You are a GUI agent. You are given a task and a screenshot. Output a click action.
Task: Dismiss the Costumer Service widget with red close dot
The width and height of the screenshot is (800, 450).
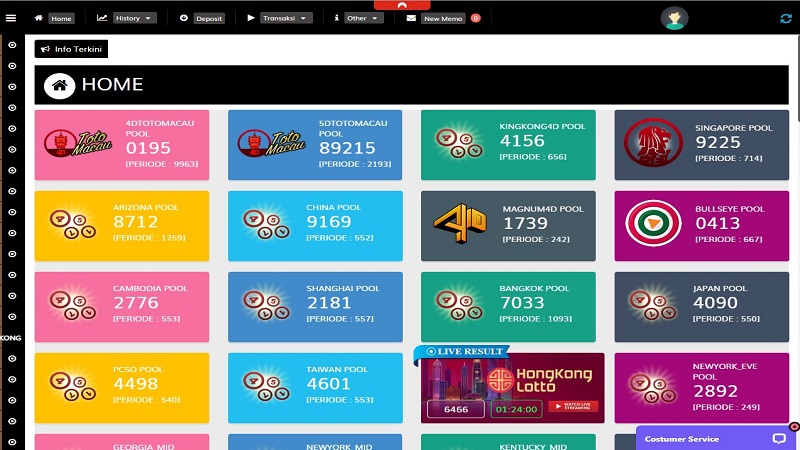[794, 427]
